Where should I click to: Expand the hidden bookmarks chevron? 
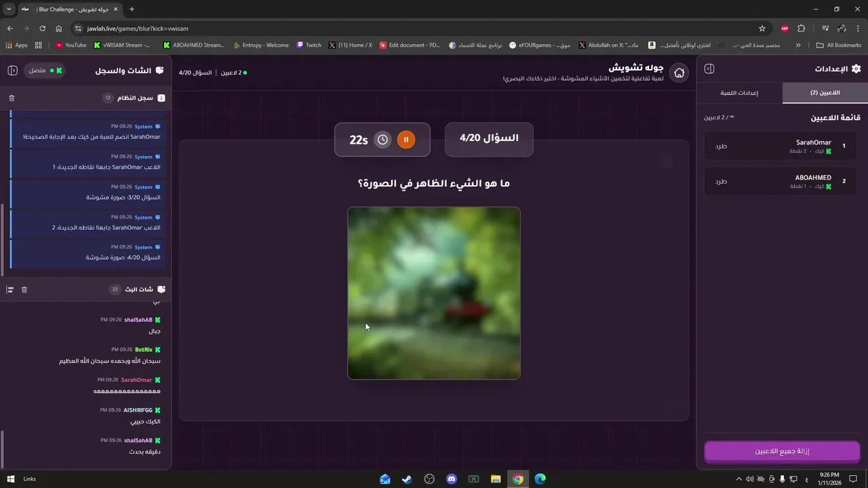[x=798, y=45]
